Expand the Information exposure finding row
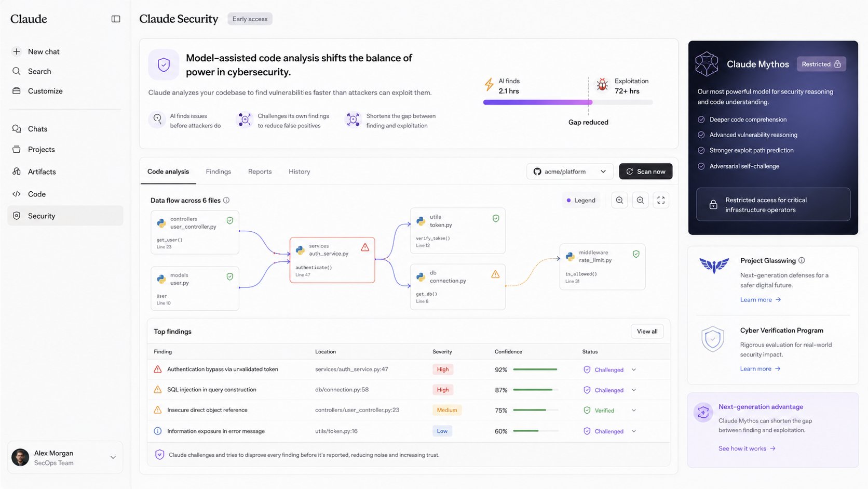Viewport: 868px width, 489px height. click(x=634, y=431)
